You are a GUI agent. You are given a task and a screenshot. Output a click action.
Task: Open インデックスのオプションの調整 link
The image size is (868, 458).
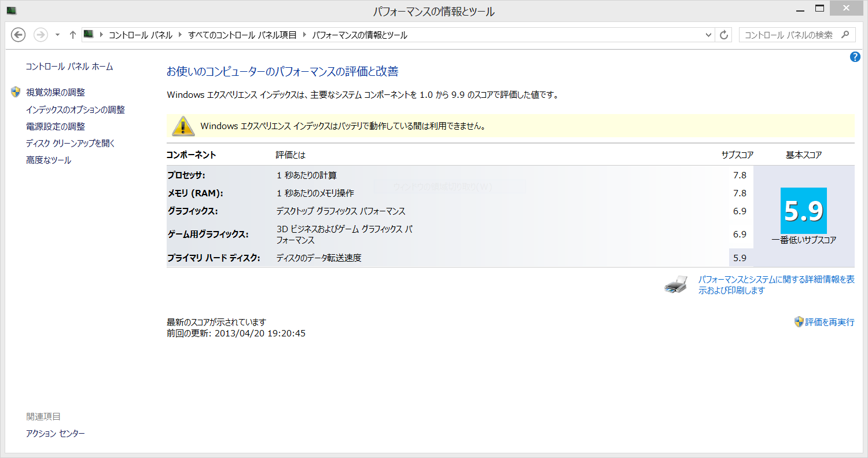75,109
